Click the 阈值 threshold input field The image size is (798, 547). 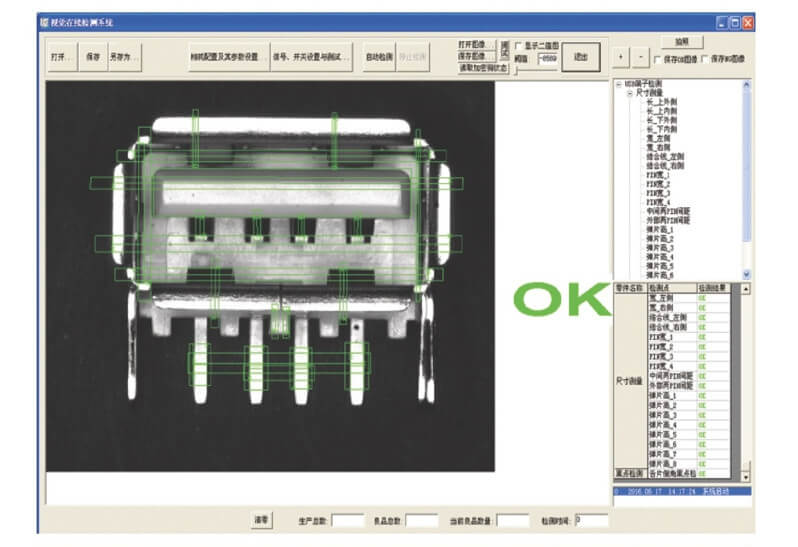(x=546, y=59)
